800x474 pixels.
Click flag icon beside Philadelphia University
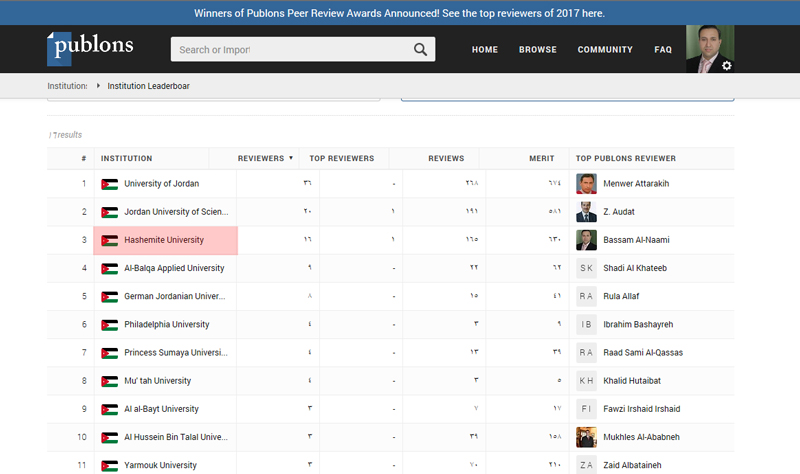point(109,325)
